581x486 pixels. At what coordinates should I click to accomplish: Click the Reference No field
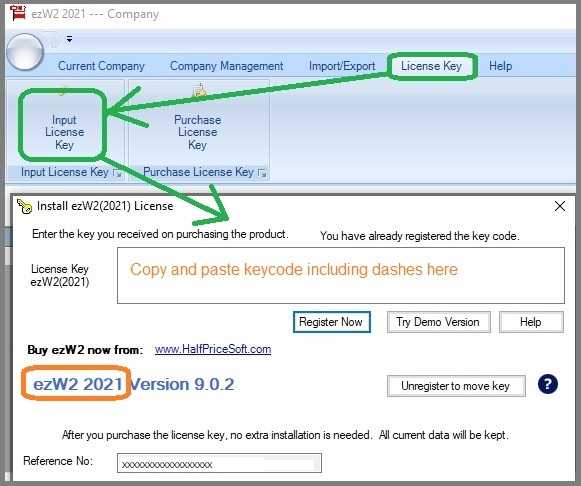coord(219,463)
